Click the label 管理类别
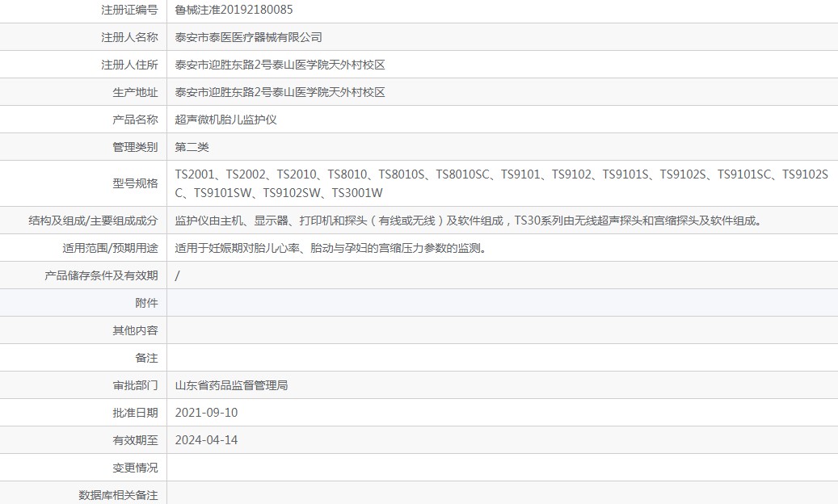 [135, 147]
